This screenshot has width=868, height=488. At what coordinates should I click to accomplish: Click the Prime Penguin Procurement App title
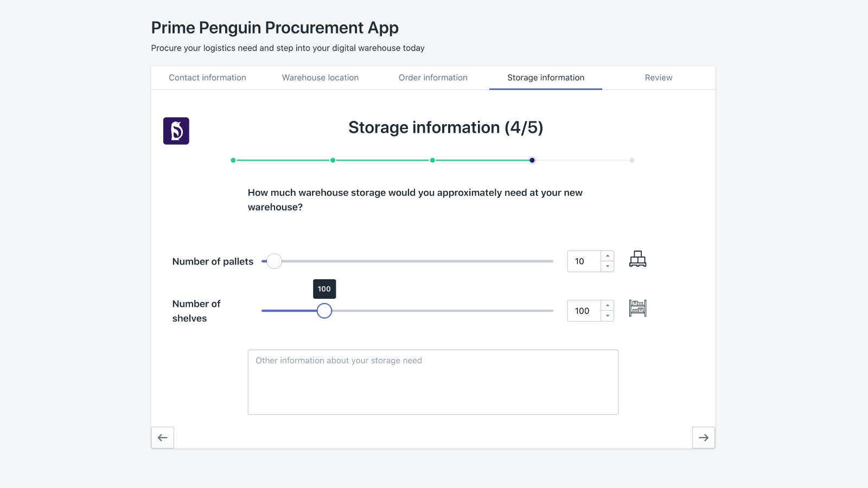click(x=275, y=28)
